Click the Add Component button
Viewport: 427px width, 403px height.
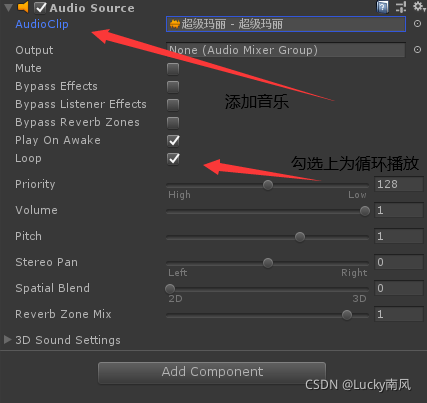coord(212,373)
